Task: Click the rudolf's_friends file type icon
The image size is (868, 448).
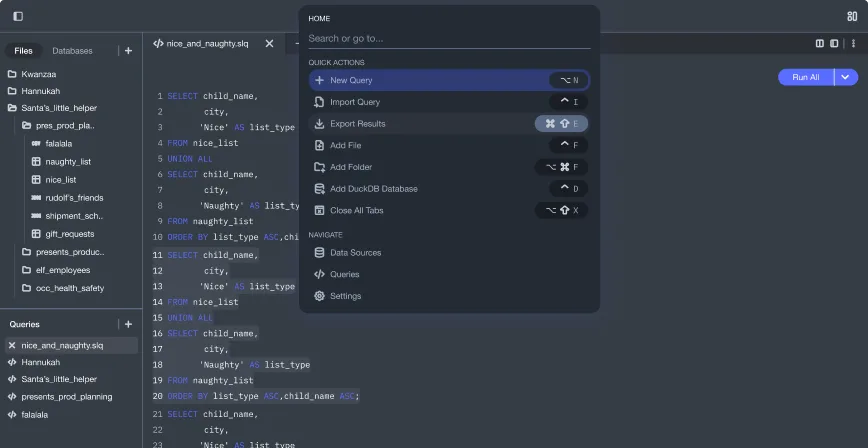Action: pyautogui.click(x=36, y=198)
